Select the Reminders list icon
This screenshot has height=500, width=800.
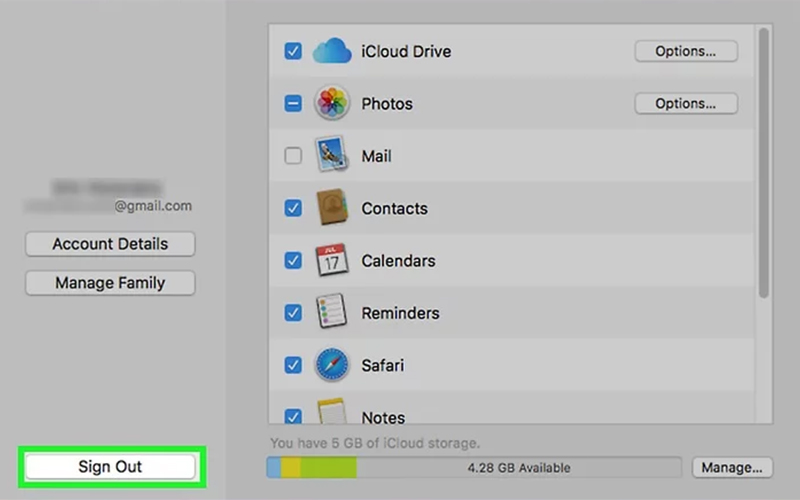click(x=332, y=313)
